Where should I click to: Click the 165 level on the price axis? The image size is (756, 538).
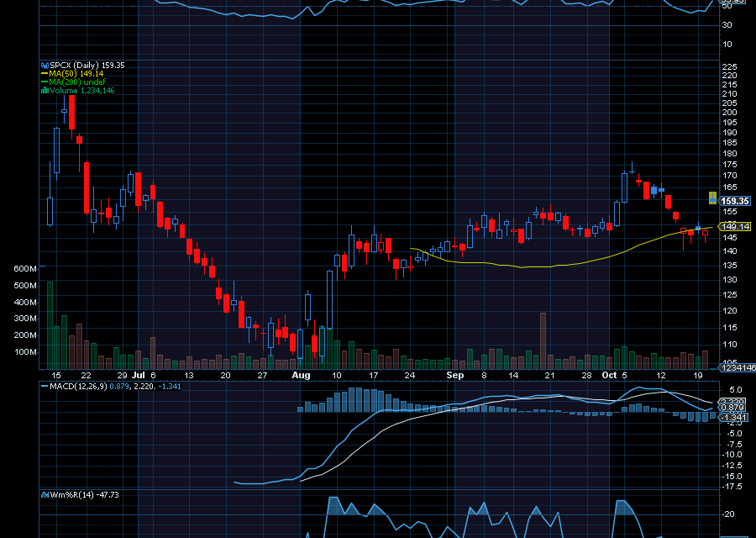730,187
